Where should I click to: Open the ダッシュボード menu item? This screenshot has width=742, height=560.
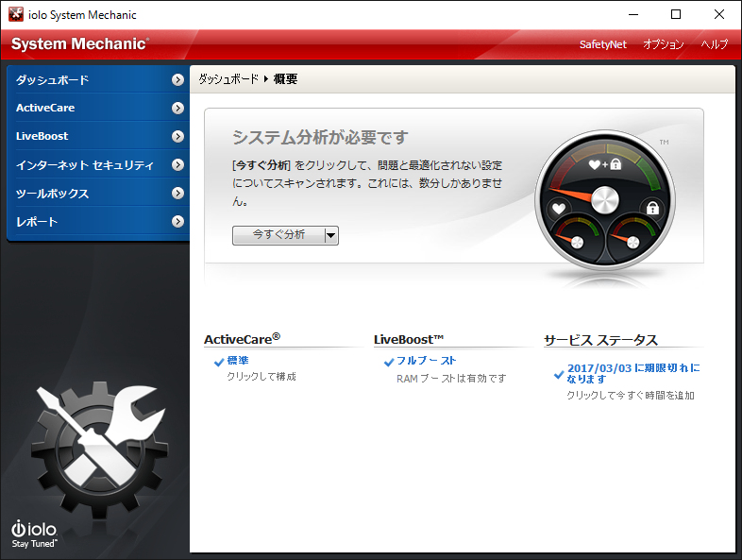[x=98, y=79]
